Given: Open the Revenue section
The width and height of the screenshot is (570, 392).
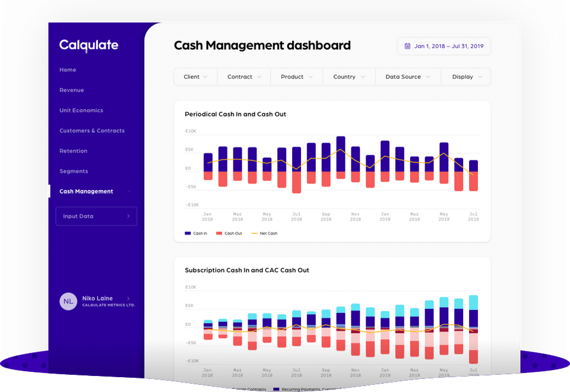Looking at the screenshot, I should pos(72,90).
